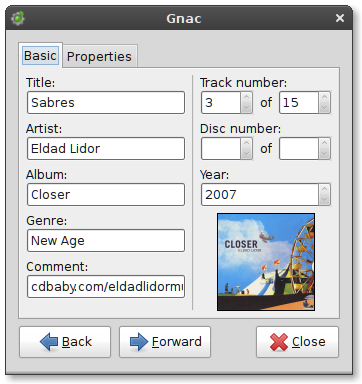Open the Closer album cover image
The width and height of the screenshot is (362, 384).
coord(266,262)
